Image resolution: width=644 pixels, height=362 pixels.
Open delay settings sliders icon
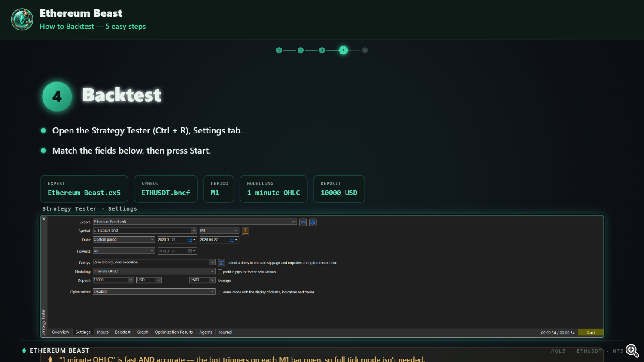222,262
